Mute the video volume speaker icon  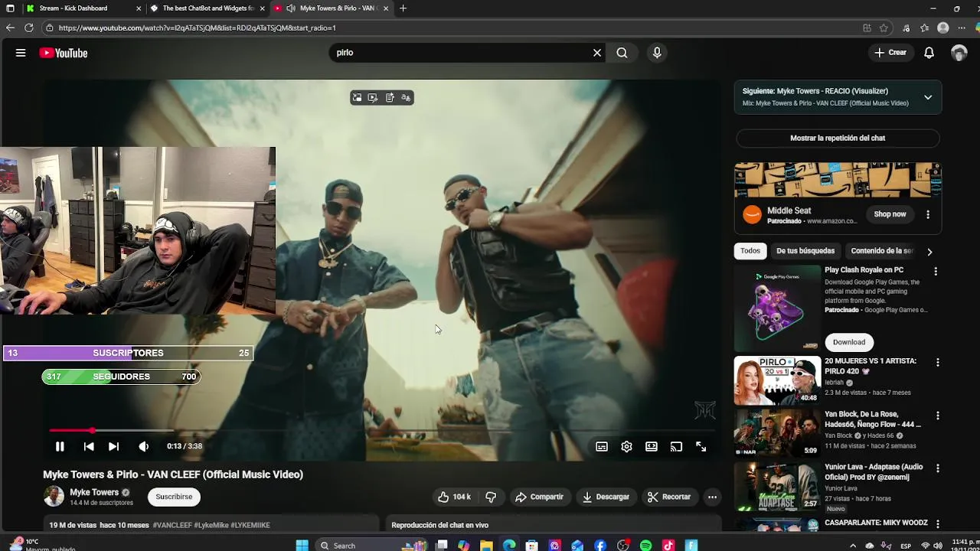(x=144, y=446)
